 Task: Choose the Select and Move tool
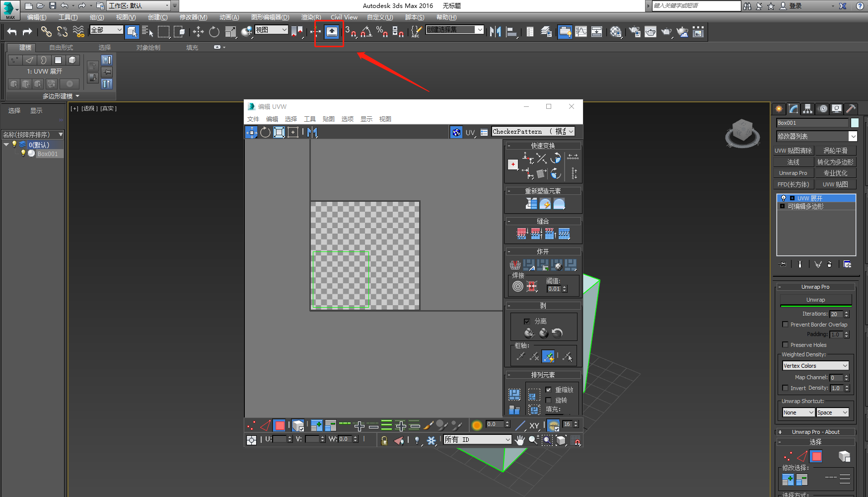coord(198,32)
